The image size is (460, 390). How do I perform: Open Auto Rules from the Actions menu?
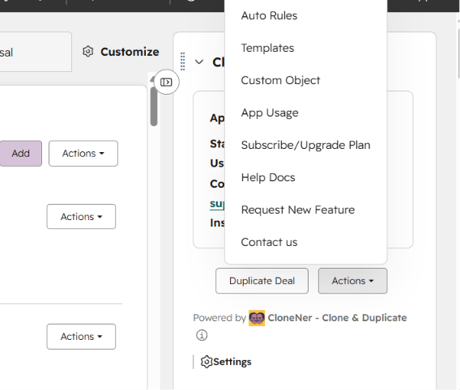269,16
